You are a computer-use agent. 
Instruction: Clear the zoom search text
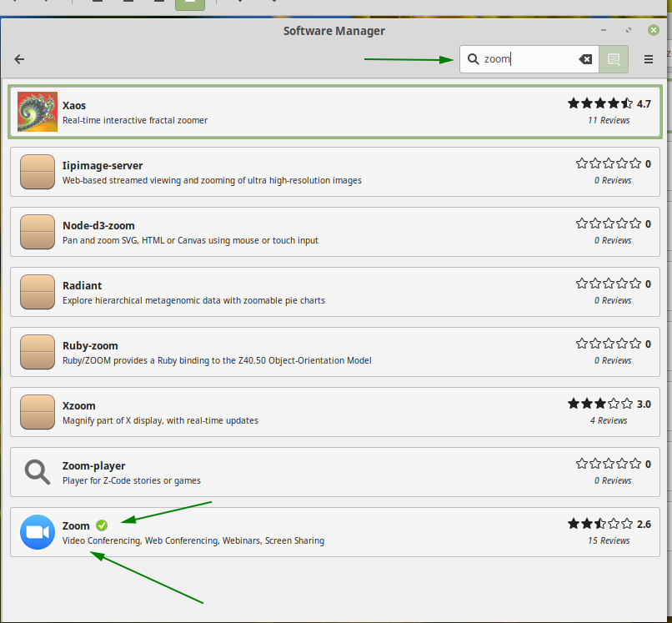(585, 59)
